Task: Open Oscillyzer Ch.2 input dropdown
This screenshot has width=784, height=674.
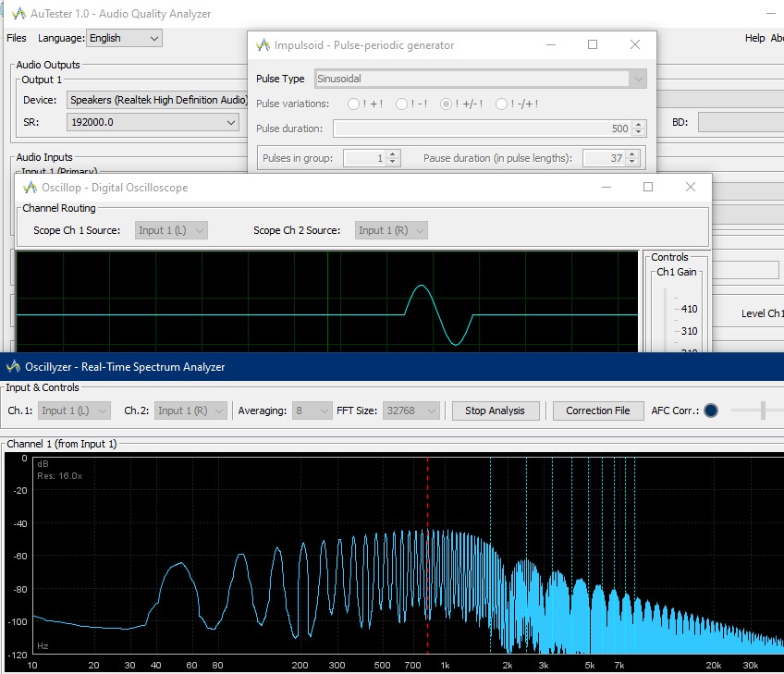Action: coord(190,411)
